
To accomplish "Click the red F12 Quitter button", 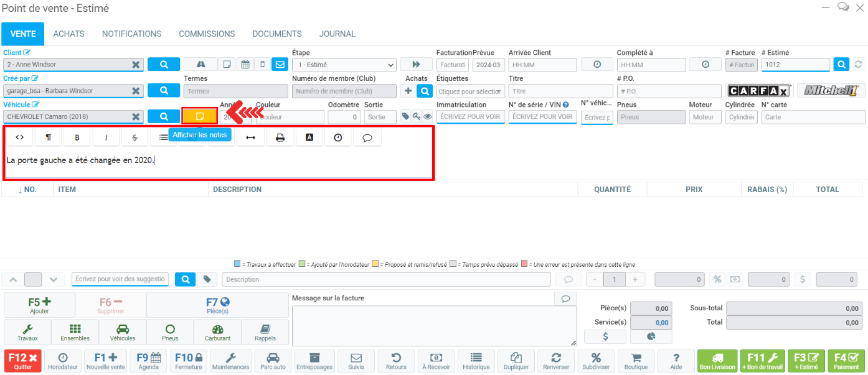I will 22,361.
